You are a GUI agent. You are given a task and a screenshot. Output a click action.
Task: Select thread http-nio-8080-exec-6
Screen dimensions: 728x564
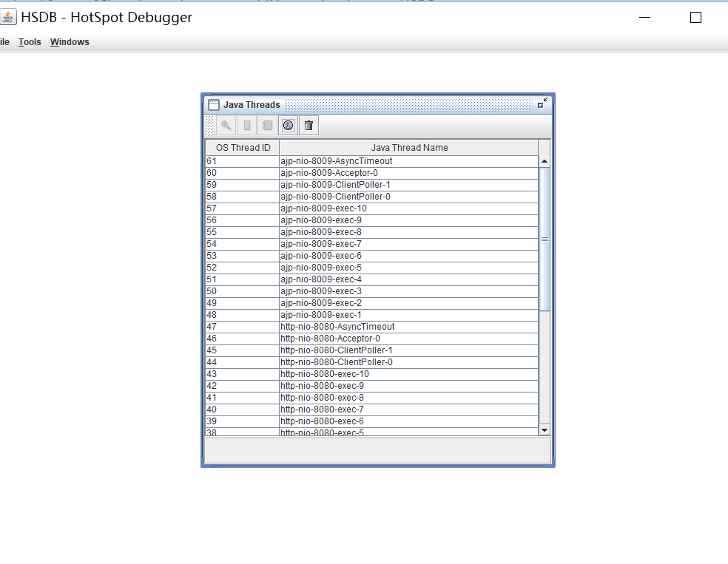(x=409, y=421)
